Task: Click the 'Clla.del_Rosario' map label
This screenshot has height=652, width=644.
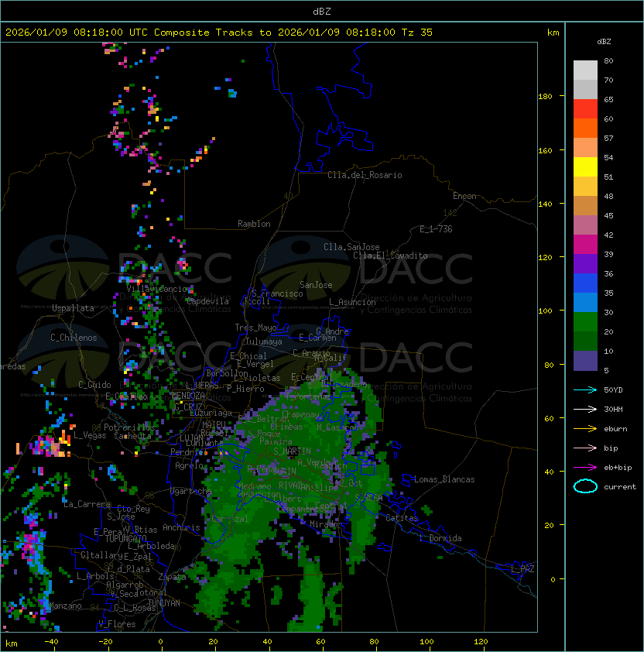Action: click(x=365, y=175)
